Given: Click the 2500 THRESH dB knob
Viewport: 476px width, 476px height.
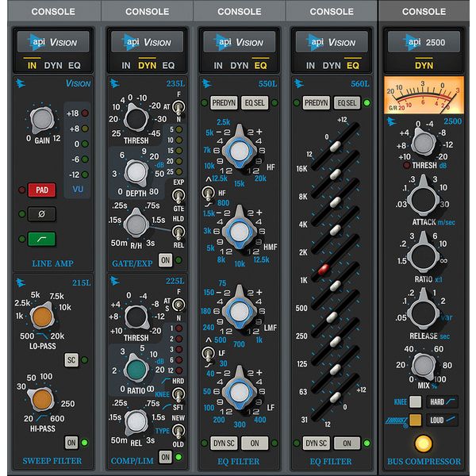Looking at the screenshot, I should click(424, 144).
